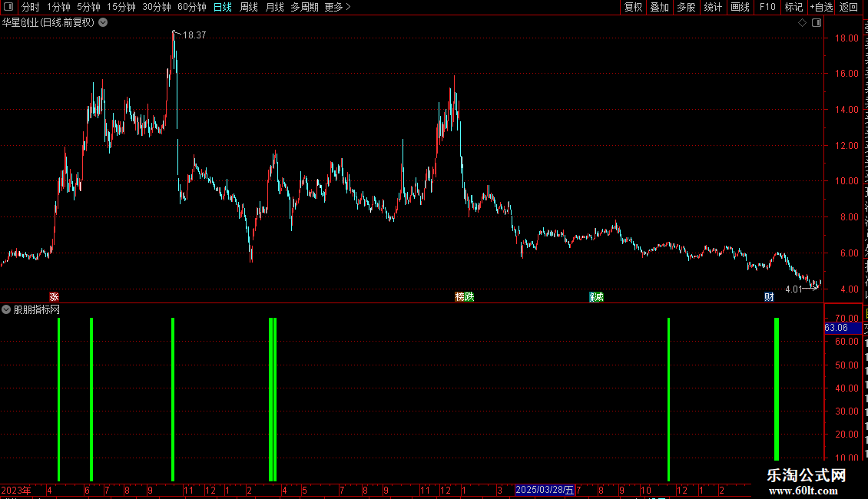868x499 pixels.
Task: Click the 统计 statistics button
Action: [x=713, y=7]
